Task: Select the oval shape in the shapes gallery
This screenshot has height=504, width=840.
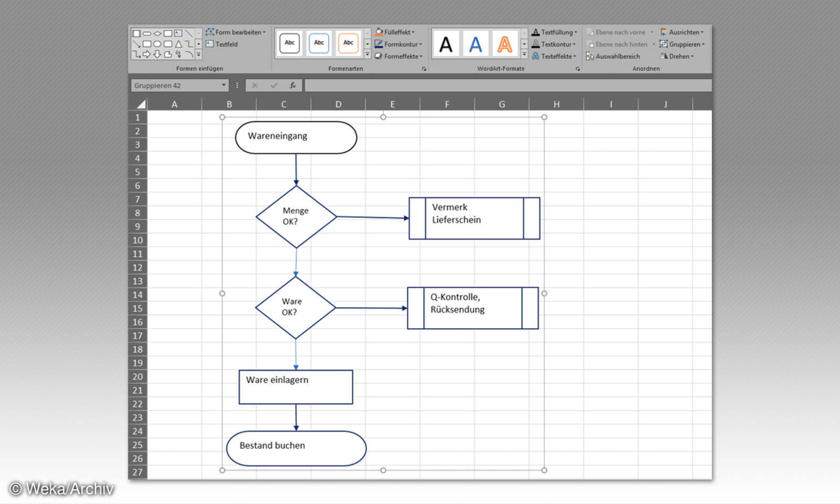Action: [157, 45]
